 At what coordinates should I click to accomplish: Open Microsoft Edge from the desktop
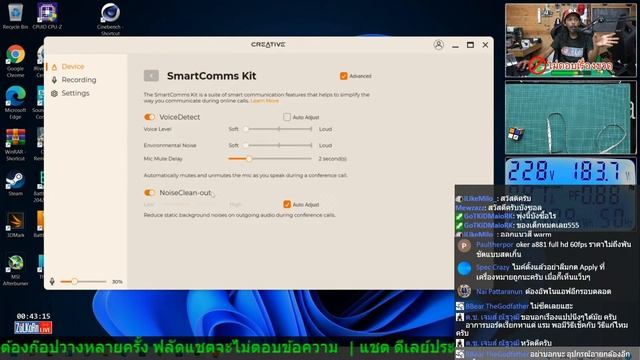16,103
